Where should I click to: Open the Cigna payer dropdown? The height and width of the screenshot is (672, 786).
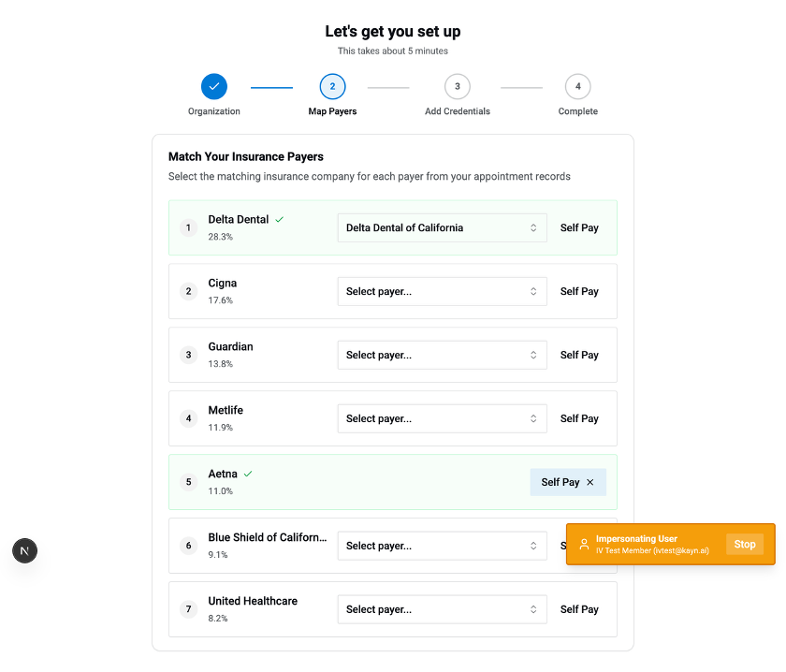point(442,291)
